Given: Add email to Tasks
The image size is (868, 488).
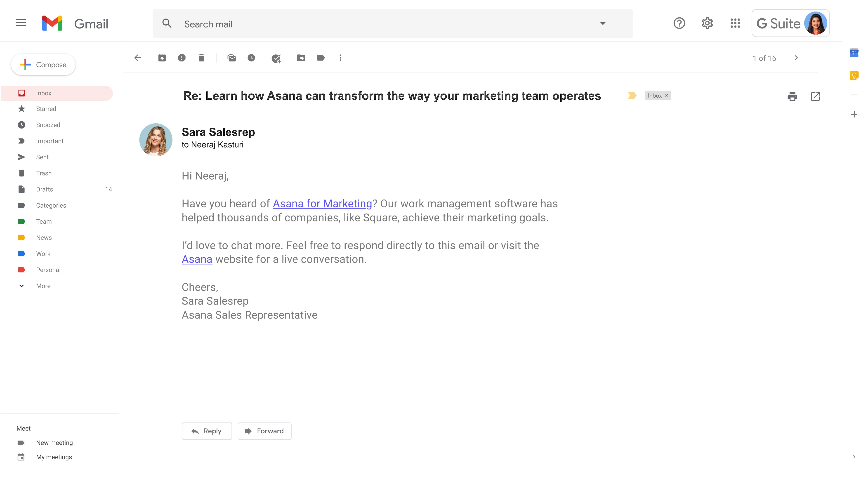Looking at the screenshot, I should point(276,59).
